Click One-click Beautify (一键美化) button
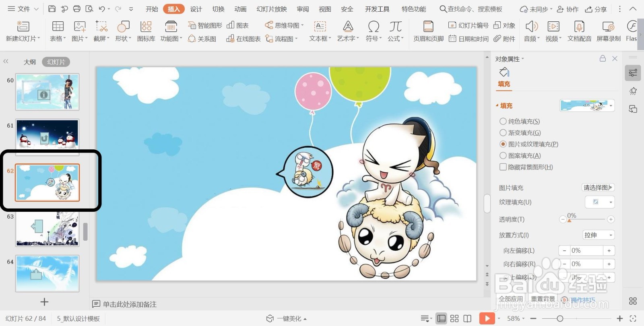Screen dimensions: 644x326 (287, 318)
